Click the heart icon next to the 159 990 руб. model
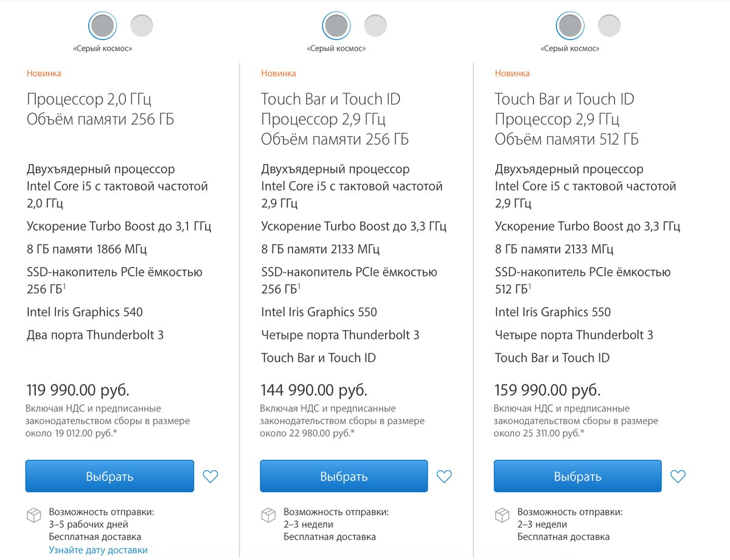This screenshot has width=730, height=560. (x=678, y=476)
